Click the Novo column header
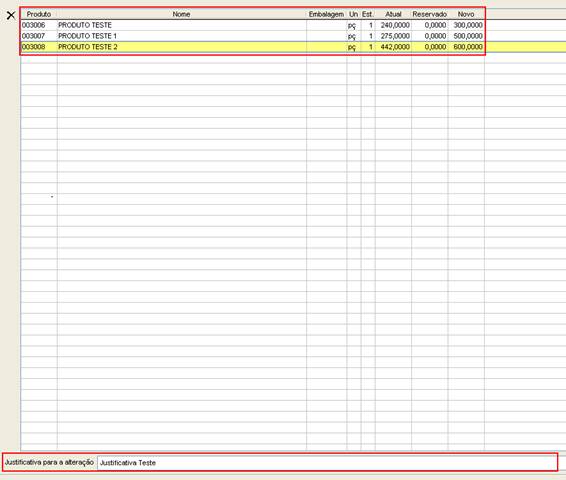 point(466,14)
